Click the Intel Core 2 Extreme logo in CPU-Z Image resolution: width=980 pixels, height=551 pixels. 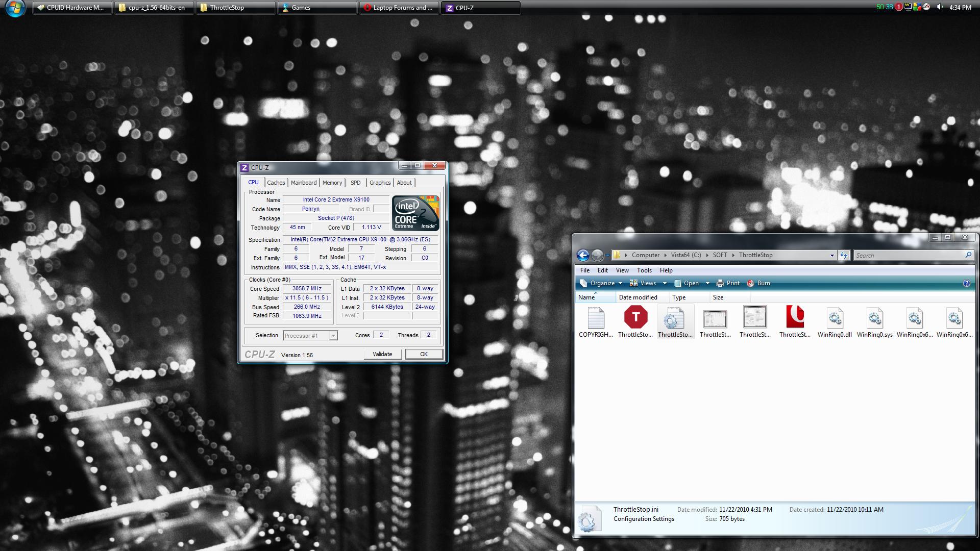[415, 213]
